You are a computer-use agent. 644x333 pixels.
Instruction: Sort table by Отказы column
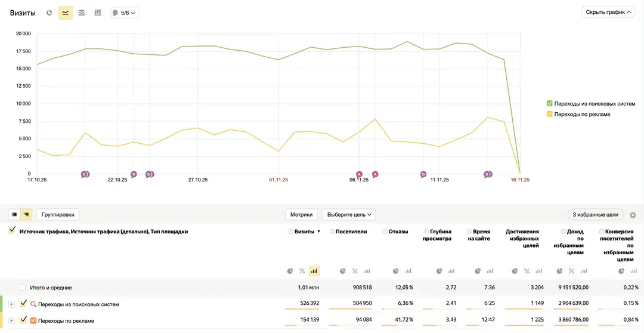click(x=398, y=232)
